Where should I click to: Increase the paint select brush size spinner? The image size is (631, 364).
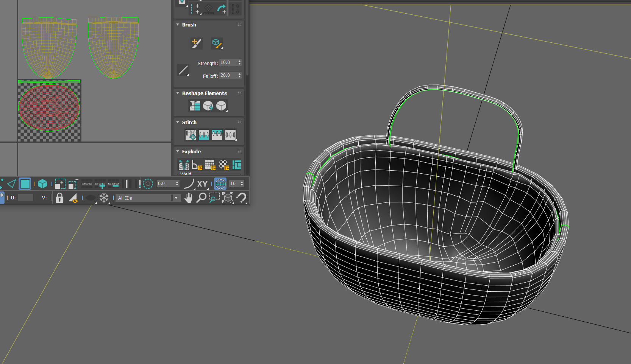(x=242, y=182)
